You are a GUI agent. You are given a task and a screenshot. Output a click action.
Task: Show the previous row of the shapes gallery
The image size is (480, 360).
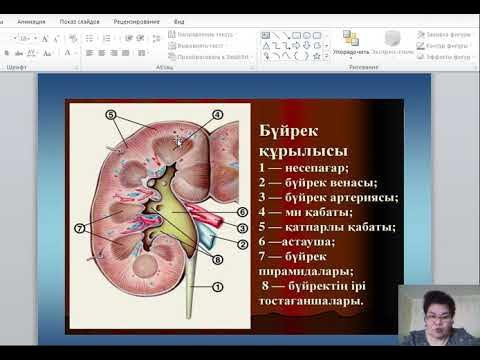[327, 35]
